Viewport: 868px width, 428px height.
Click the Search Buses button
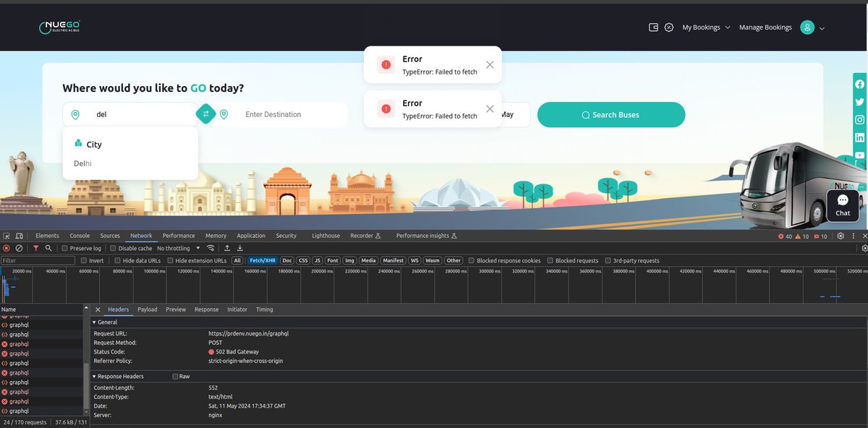pos(611,114)
